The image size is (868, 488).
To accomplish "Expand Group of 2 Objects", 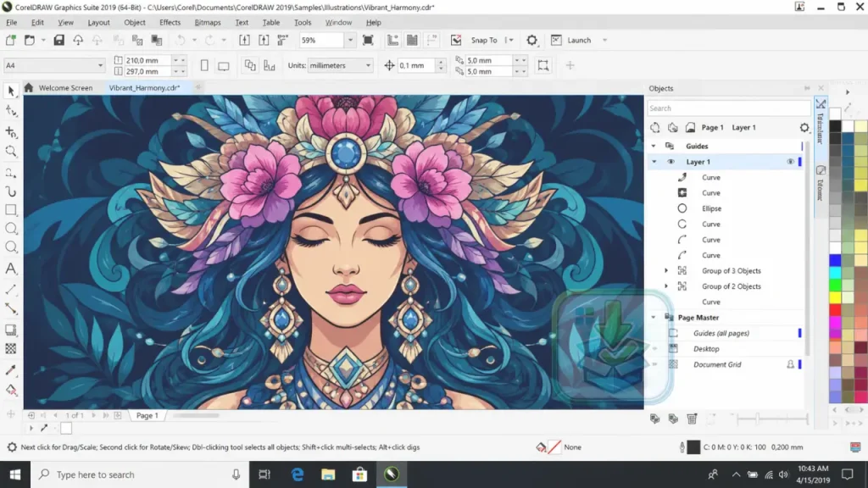I will point(666,286).
